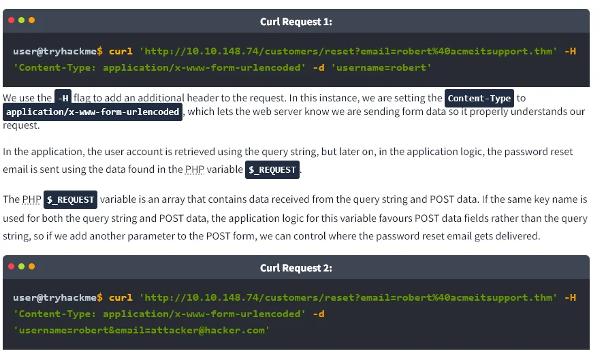Click the Content-Type code badge
This screenshot has height=364, width=604.
479,98
